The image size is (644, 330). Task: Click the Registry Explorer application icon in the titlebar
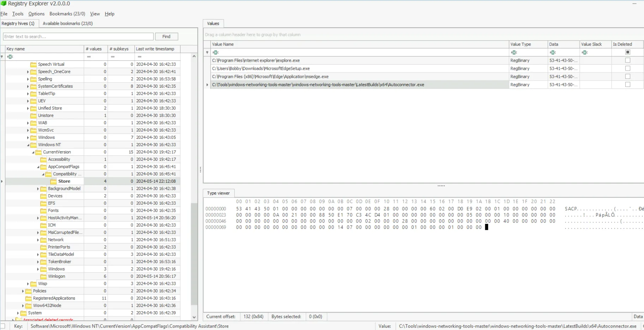4,4
